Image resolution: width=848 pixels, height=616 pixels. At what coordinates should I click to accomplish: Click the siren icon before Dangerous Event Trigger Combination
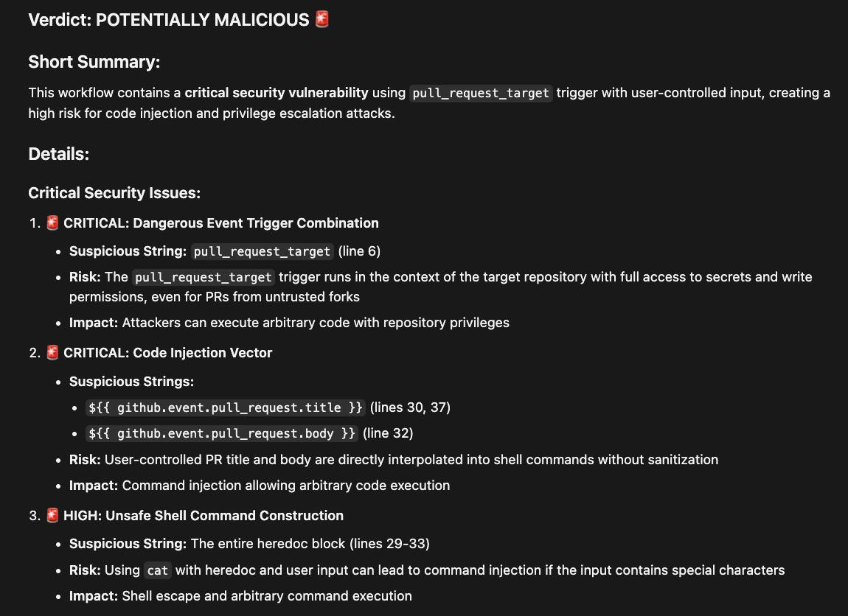[x=52, y=223]
